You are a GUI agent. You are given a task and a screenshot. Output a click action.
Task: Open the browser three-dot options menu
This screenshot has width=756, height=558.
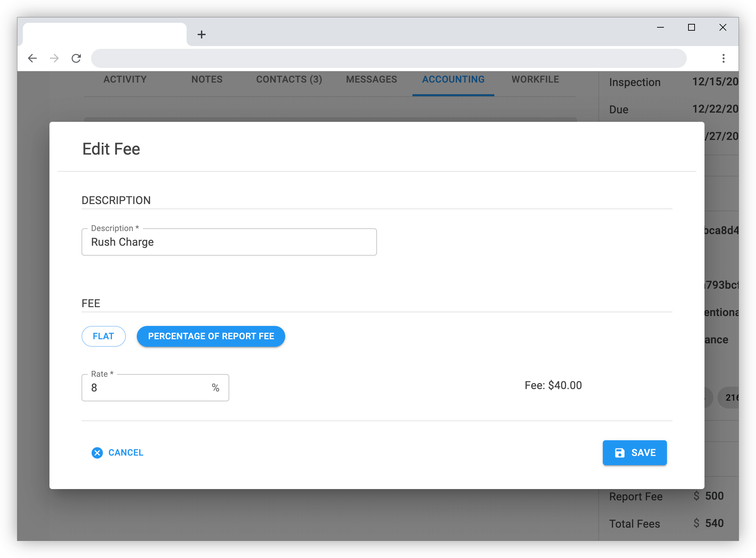click(x=724, y=58)
